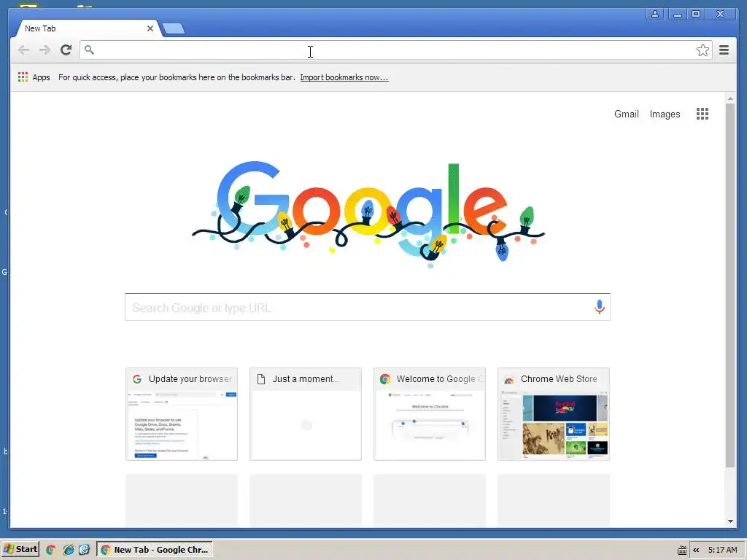
Task: Start voice search with microphone icon
Action: click(x=600, y=307)
